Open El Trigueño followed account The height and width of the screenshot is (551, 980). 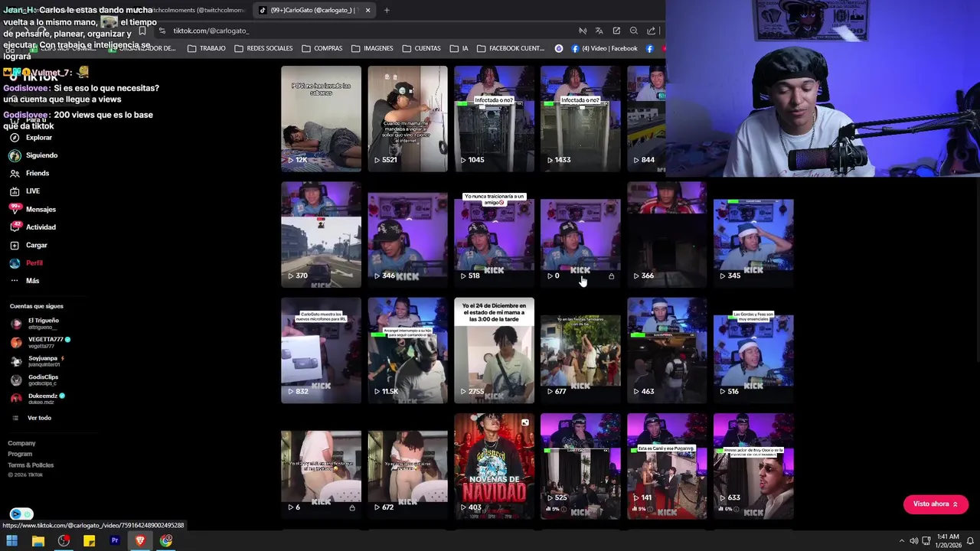coord(35,324)
